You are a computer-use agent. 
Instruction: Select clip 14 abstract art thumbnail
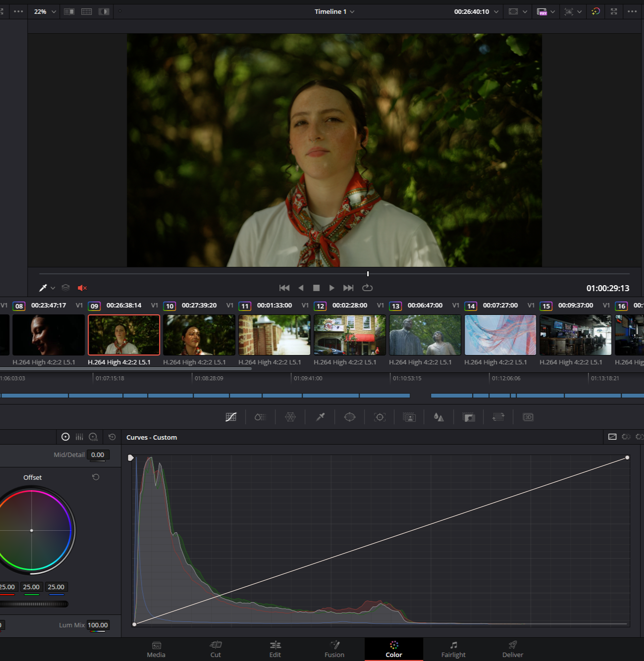coord(500,335)
